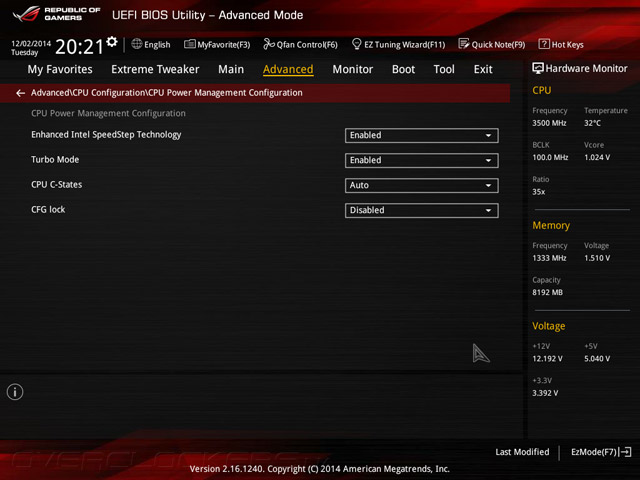This screenshot has width=640, height=480.
Task: Click the +3.3V 3.392 V reading
Action: pyautogui.click(x=545, y=393)
